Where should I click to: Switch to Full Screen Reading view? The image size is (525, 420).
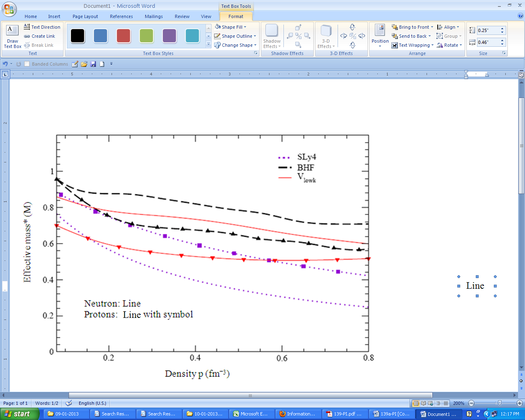(423, 403)
